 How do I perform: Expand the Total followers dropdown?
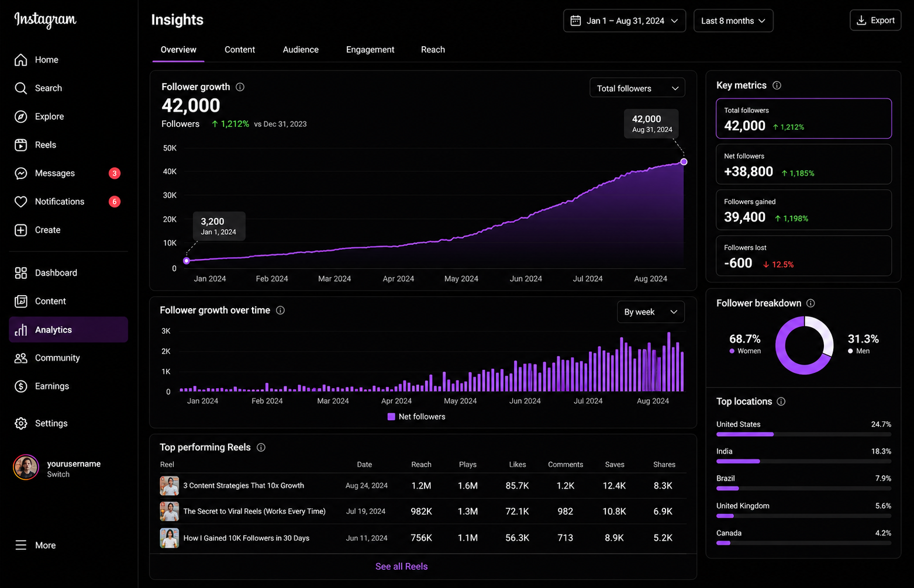click(637, 88)
